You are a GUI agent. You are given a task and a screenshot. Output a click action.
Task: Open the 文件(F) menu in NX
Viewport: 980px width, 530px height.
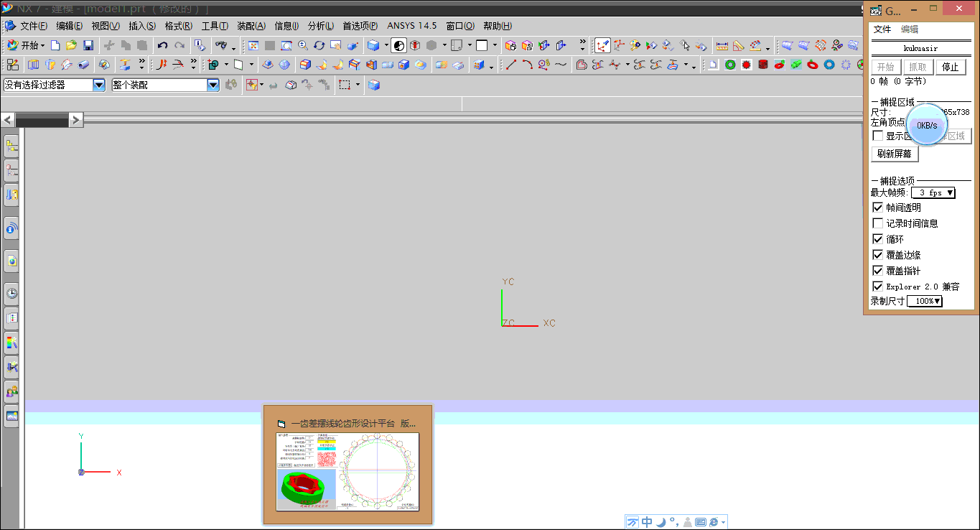[x=34, y=26]
